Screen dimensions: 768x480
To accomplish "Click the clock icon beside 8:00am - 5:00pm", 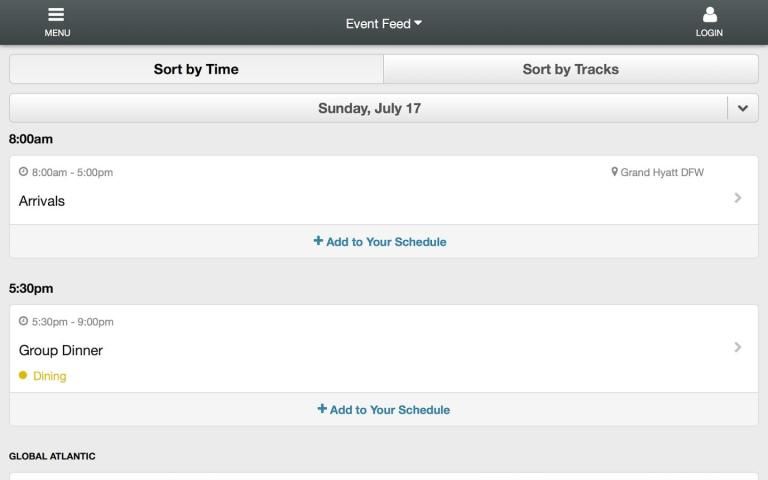I will pyautogui.click(x=24, y=172).
